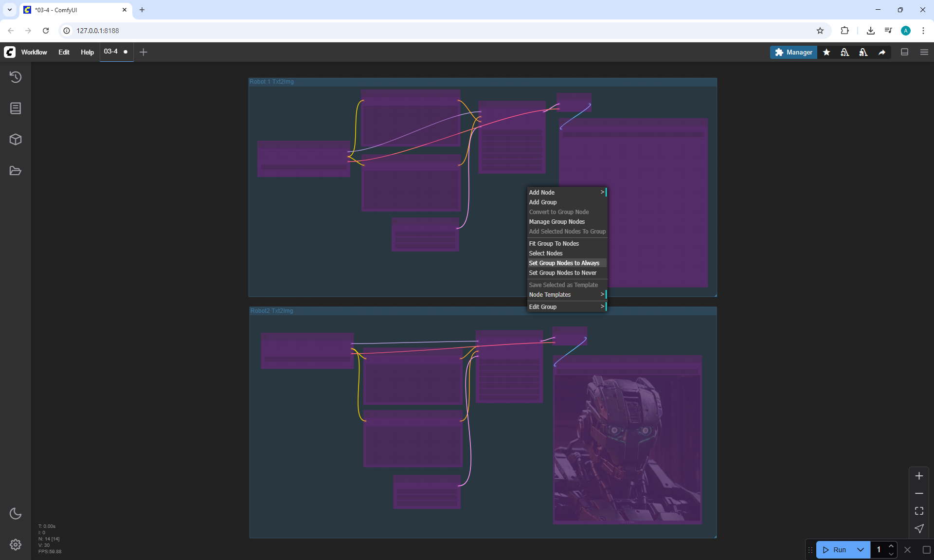Image resolution: width=934 pixels, height=560 pixels.
Task: Increase the batch count stepper
Action: [891, 546]
